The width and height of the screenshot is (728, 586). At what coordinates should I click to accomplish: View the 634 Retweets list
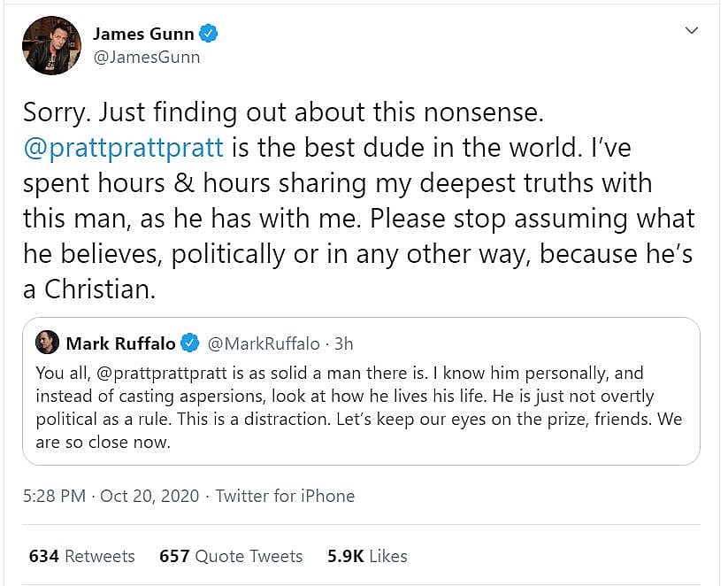pyautogui.click(x=81, y=556)
